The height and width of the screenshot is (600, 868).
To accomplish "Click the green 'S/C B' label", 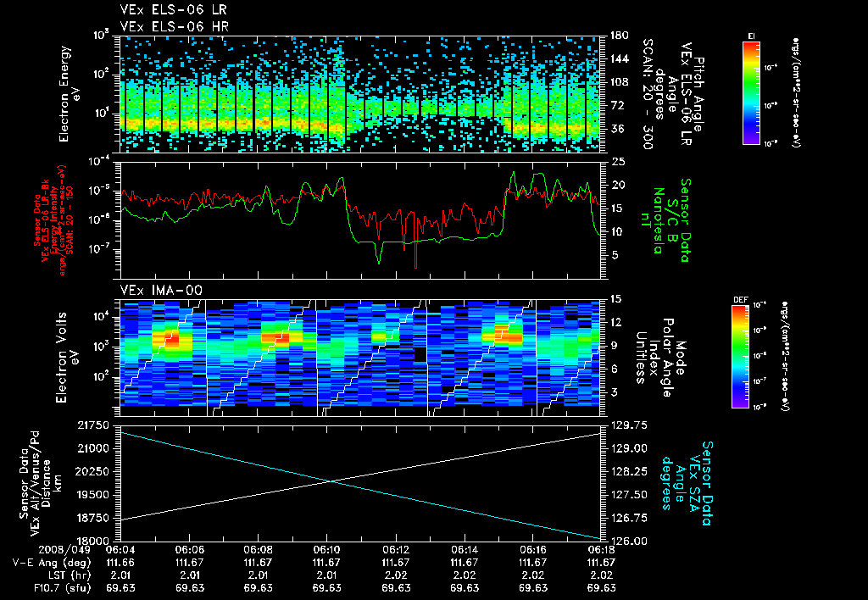I will pos(672,220).
